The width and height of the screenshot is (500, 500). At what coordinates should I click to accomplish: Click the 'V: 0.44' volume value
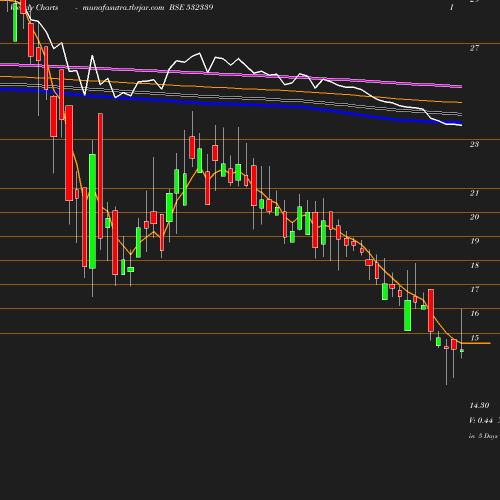[x=481, y=421]
